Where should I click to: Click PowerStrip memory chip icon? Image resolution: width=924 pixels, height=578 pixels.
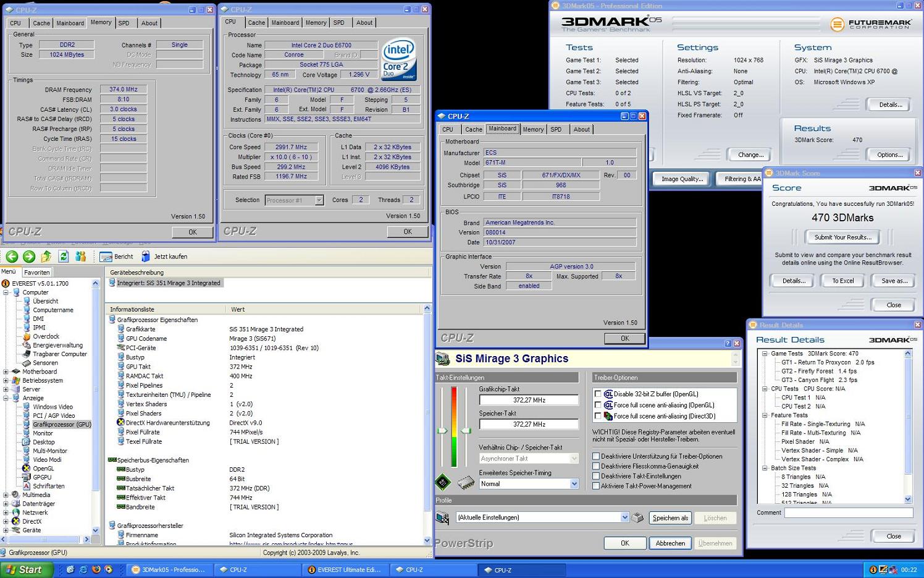(x=466, y=482)
